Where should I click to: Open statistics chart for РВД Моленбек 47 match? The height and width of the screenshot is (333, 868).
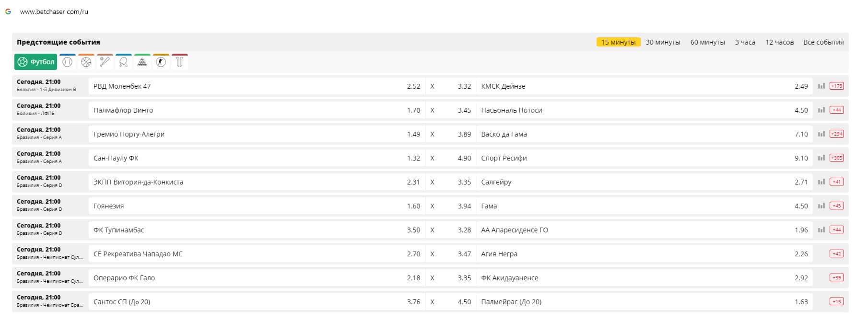point(821,86)
